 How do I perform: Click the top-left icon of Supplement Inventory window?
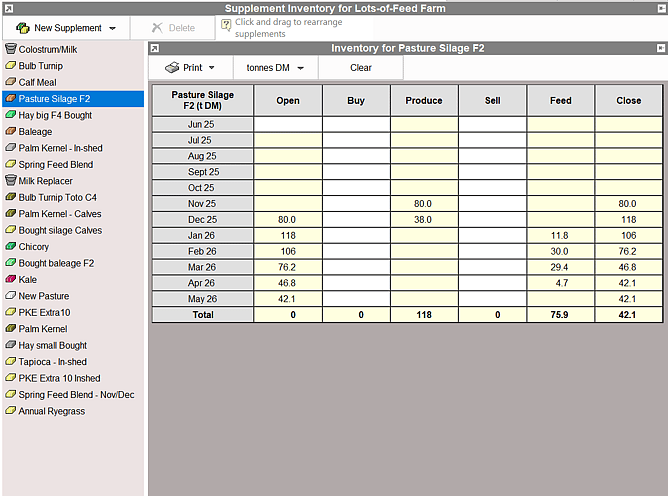[x=8, y=8]
